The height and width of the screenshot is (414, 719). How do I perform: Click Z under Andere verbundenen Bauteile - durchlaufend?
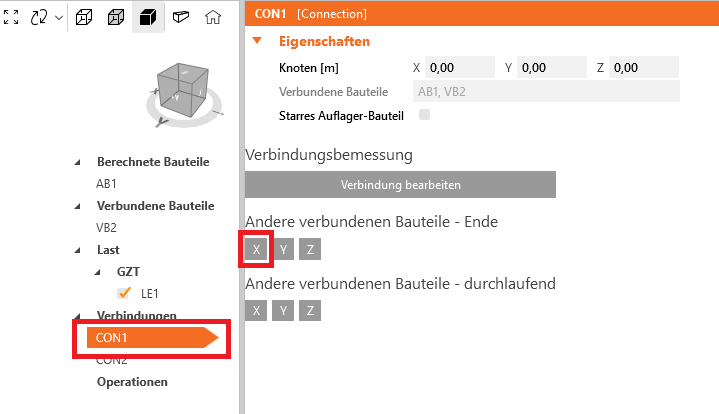coord(310,310)
